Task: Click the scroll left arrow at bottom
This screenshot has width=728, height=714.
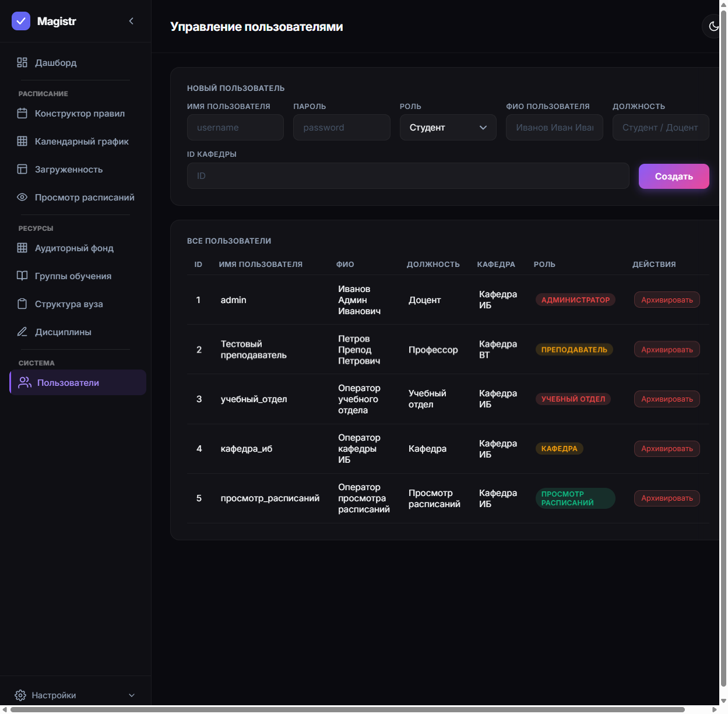Action: click(x=5, y=709)
